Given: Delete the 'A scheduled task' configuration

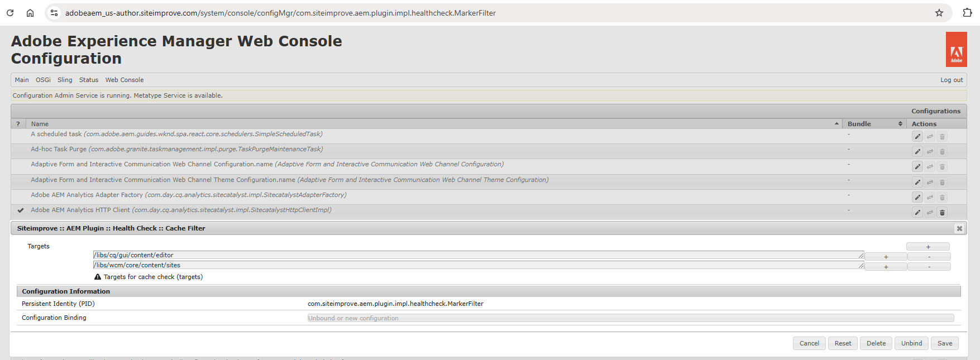Looking at the screenshot, I should tap(942, 137).
